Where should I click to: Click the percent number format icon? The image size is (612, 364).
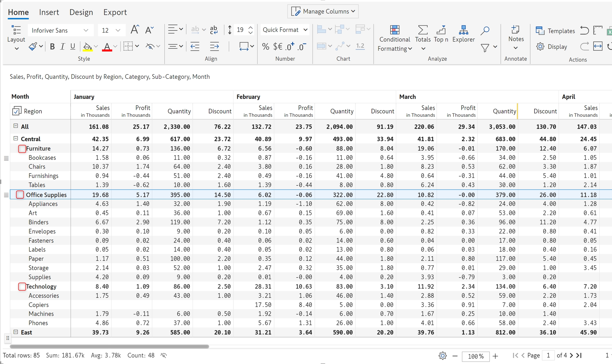tap(265, 47)
